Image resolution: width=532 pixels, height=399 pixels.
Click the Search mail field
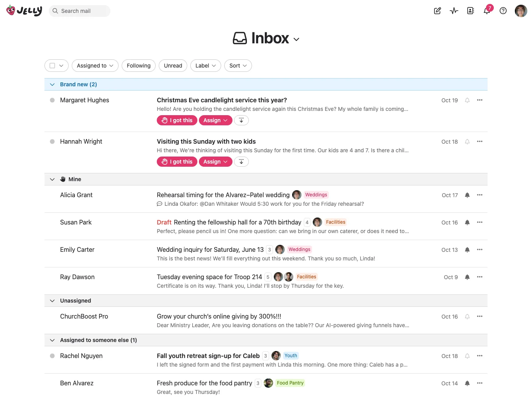(80, 11)
